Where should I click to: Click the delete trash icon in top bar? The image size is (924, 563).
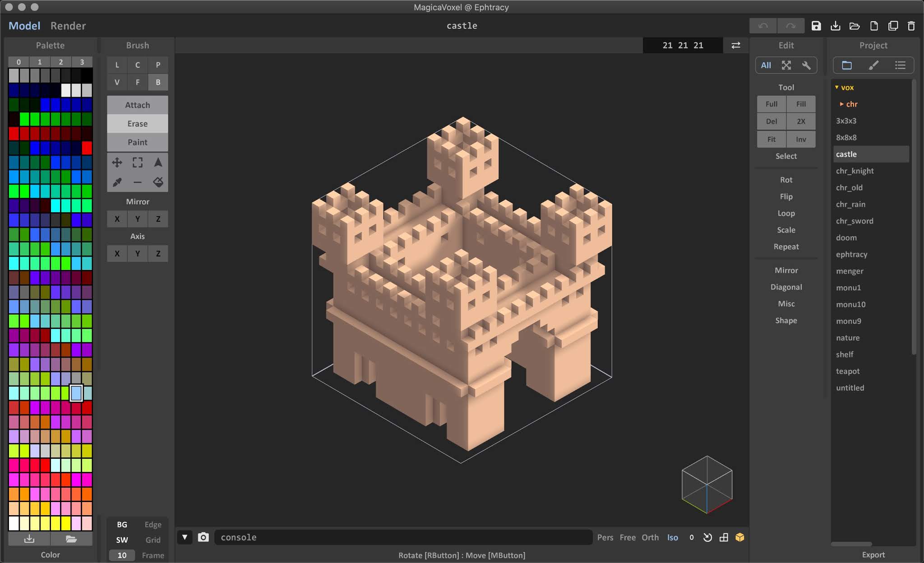[911, 26]
